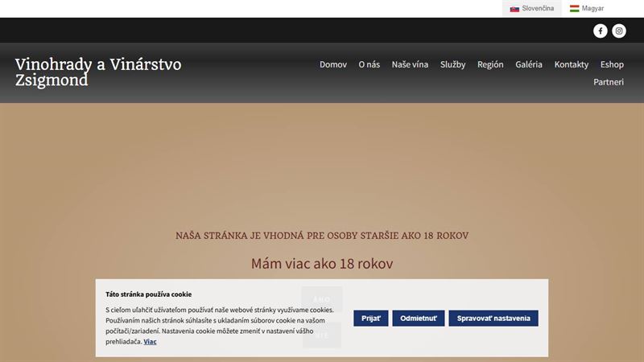This screenshot has height=362, width=644.
Task: Accept cookies with Prijať button
Action: [x=371, y=318]
